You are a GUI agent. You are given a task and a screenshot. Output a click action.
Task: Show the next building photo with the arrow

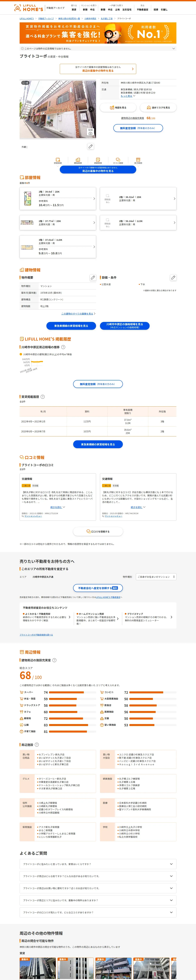91,109
